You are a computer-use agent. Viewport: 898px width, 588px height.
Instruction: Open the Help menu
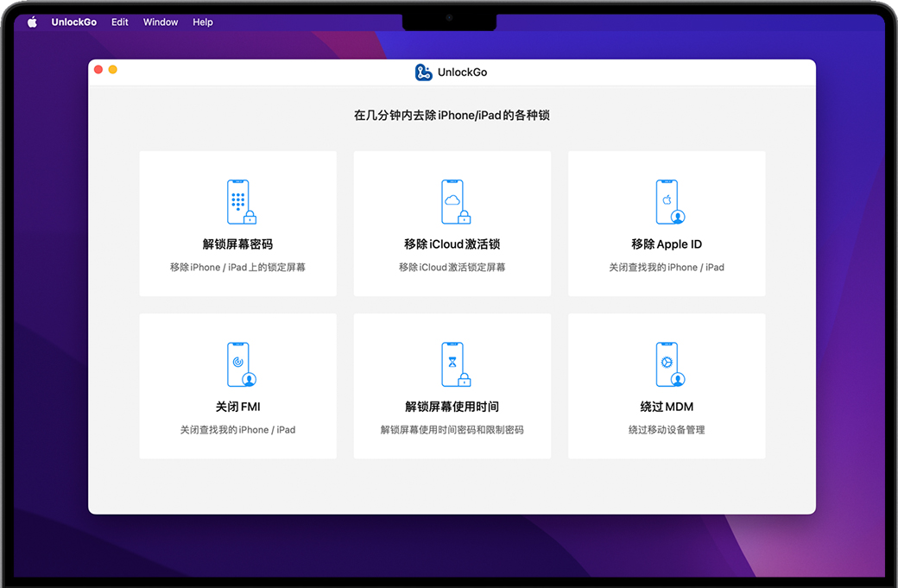coord(203,22)
